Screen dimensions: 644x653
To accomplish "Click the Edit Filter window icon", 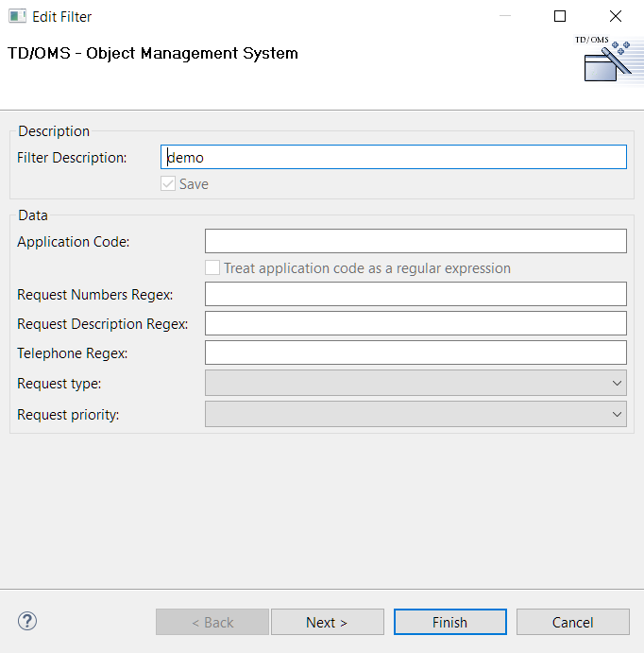I will tap(16, 16).
